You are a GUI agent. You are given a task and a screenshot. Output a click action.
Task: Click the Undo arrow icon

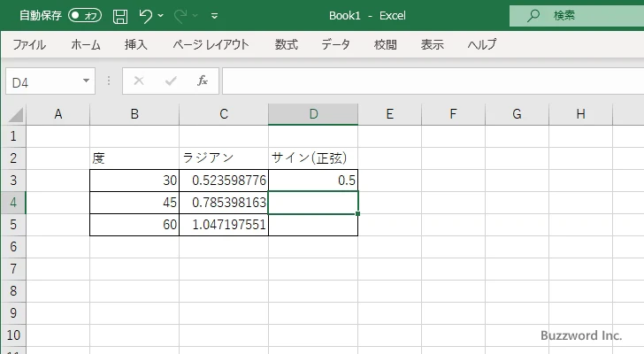[x=146, y=16]
